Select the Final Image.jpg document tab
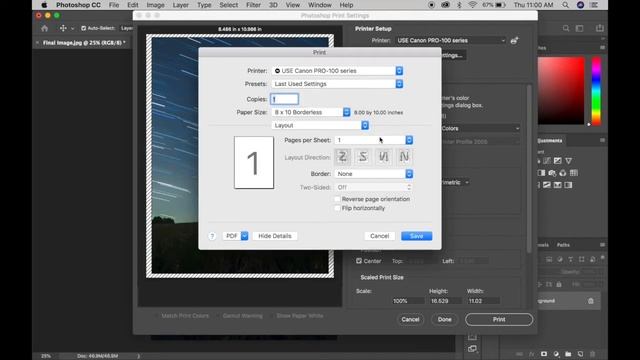The height and width of the screenshot is (360, 640). point(84,42)
